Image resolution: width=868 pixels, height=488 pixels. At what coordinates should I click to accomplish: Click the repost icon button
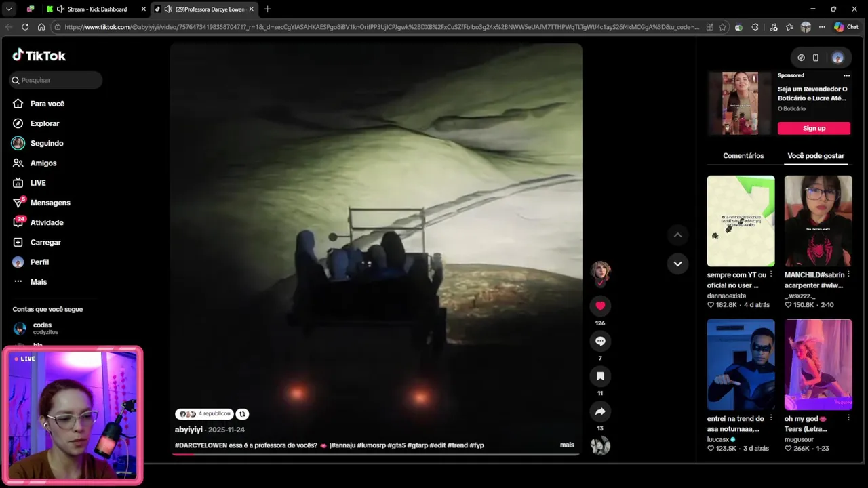coord(242,414)
